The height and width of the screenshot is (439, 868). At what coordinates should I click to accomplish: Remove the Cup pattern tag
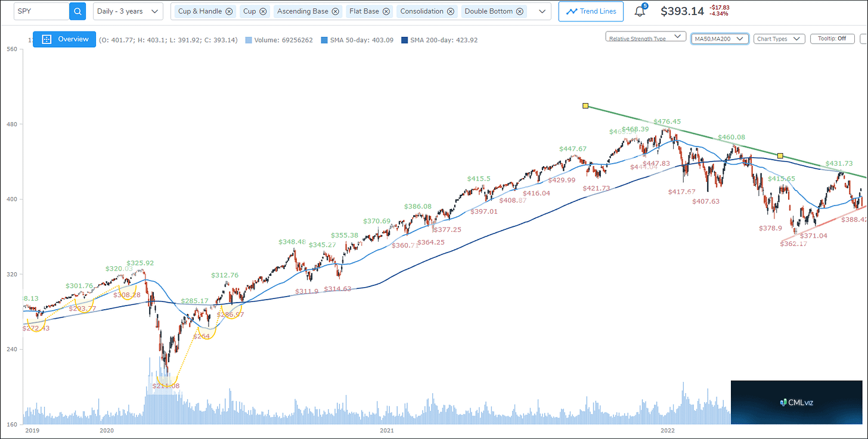click(263, 11)
